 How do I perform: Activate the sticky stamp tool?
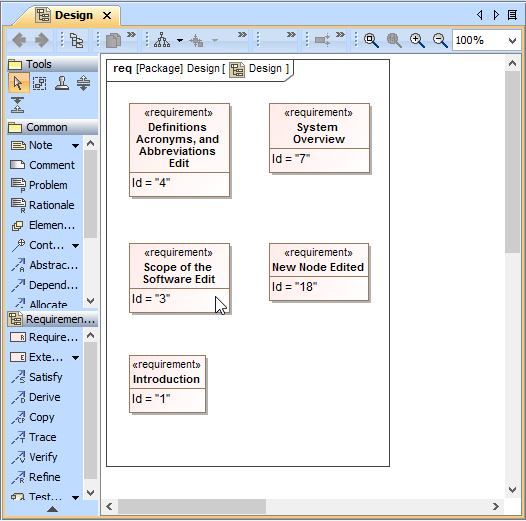click(x=62, y=83)
